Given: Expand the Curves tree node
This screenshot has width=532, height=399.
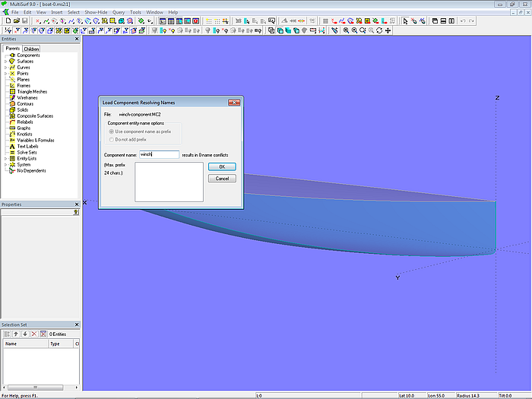Looking at the screenshot, I should (5, 68).
